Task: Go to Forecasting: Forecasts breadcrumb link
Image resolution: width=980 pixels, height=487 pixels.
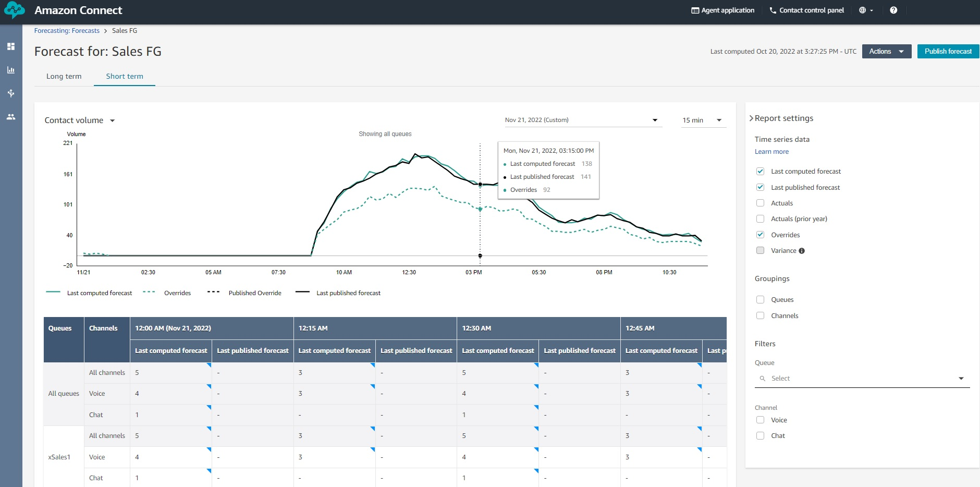Action: tap(67, 31)
